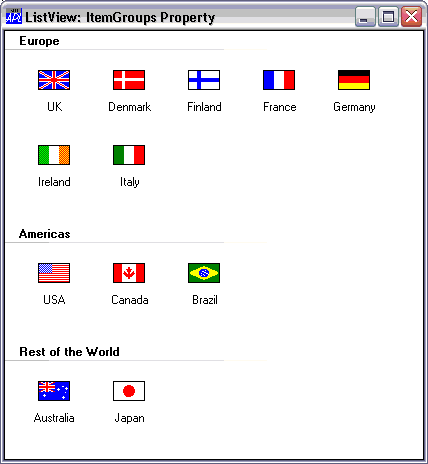Click the Italy flag icon
The height and width of the screenshot is (464, 428).
click(x=129, y=155)
